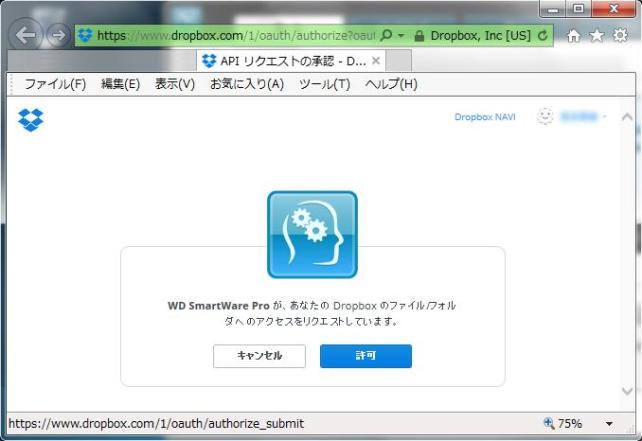This screenshot has height=441, width=642.
Task: Open the お気に入り(A) menu
Action: click(x=247, y=84)
